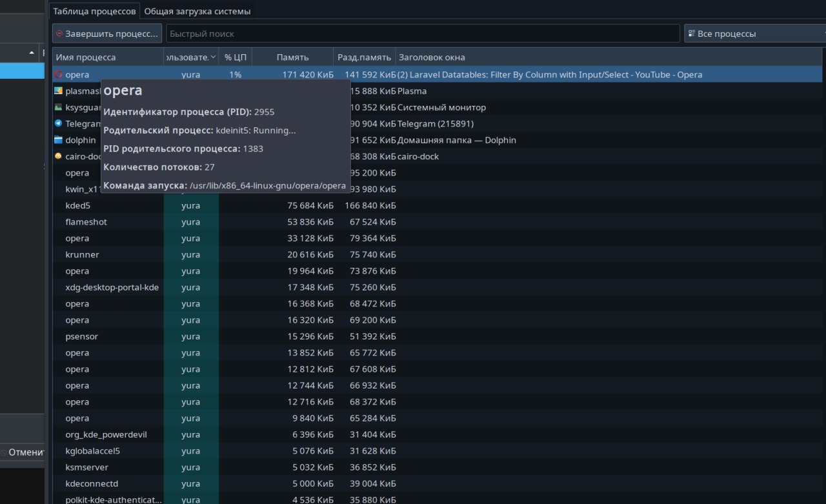Image resolution: width=826 pixels, height=504 pixels.
Task: Sort by the Имя процесса column header
Action: (108, 57)
